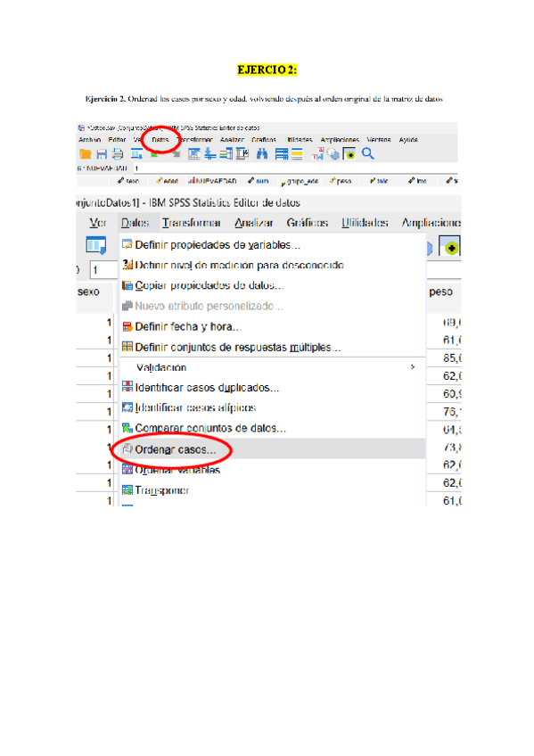Open Utilidades menu in enlarged SPSS window
The width and height of the screenshot is (534, 756).
click(x=365, y=223)
